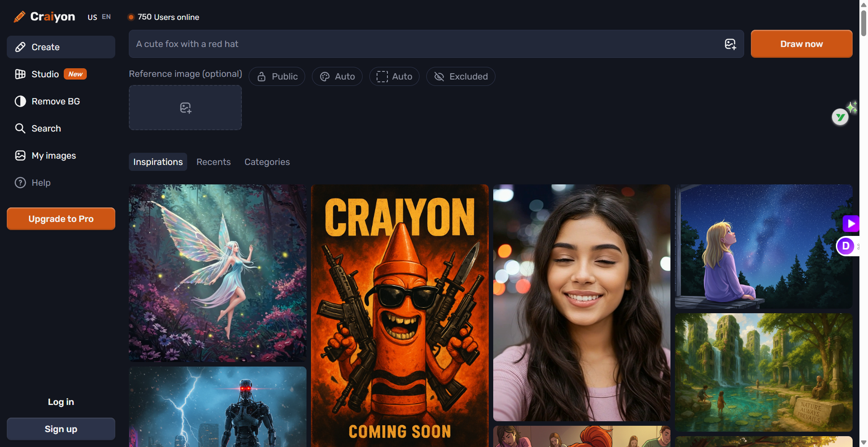This screenshot has height=447, width=868.
Task: Click the Create pencil icon in sidebar
Action: 20,47
